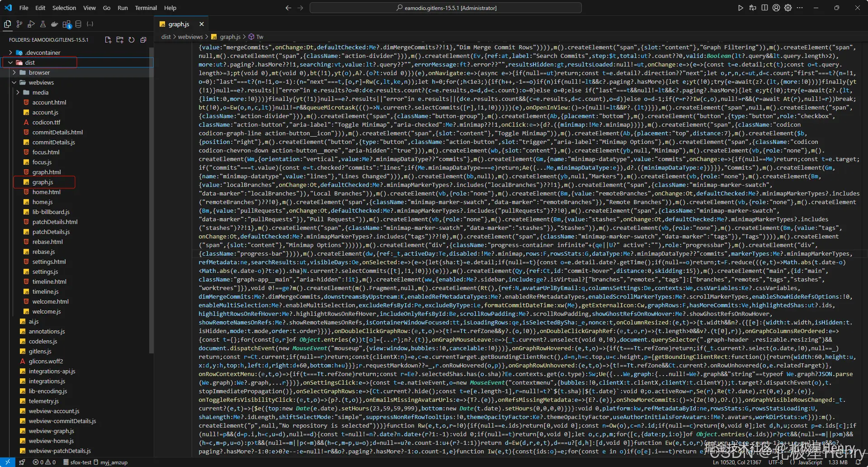Open the Extensions view with badge 5
This screenshot has height=467, width=868.
[x=67, y=24]
